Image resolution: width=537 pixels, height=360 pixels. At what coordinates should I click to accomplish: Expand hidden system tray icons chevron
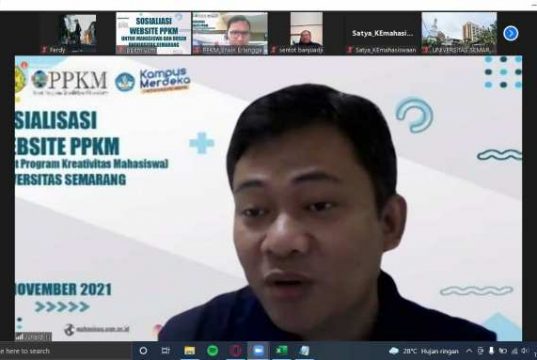pos(469,351)
